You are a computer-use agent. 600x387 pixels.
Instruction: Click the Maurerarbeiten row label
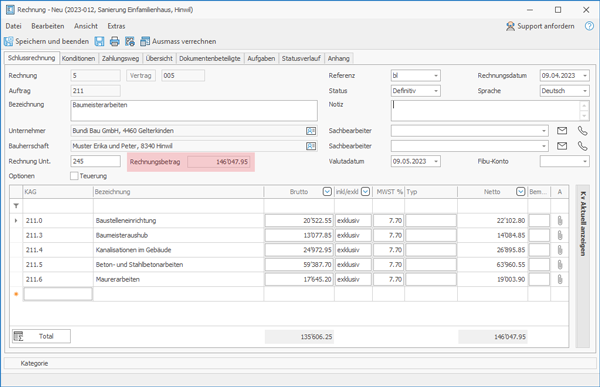coord(118,279)
